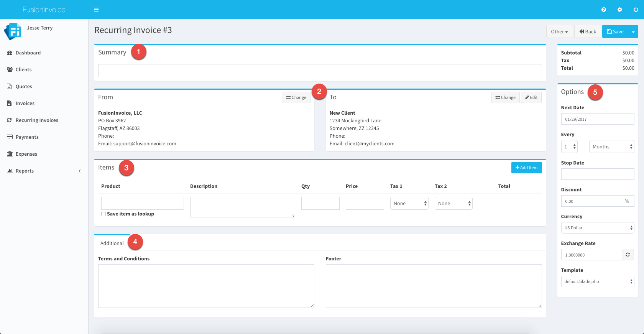Open Dashboard from the sidebar

[x=28, y=53]
